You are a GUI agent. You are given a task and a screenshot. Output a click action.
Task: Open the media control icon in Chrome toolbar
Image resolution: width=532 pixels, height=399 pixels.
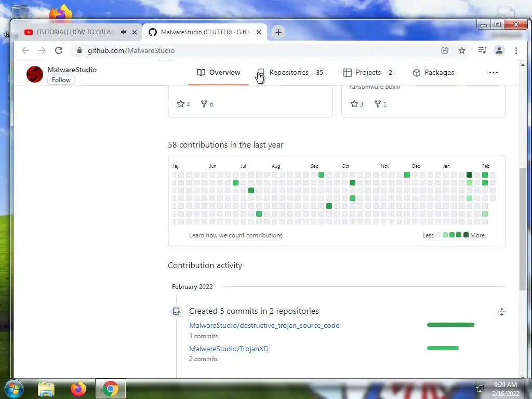pyautogui.click(x=482, y=50)
